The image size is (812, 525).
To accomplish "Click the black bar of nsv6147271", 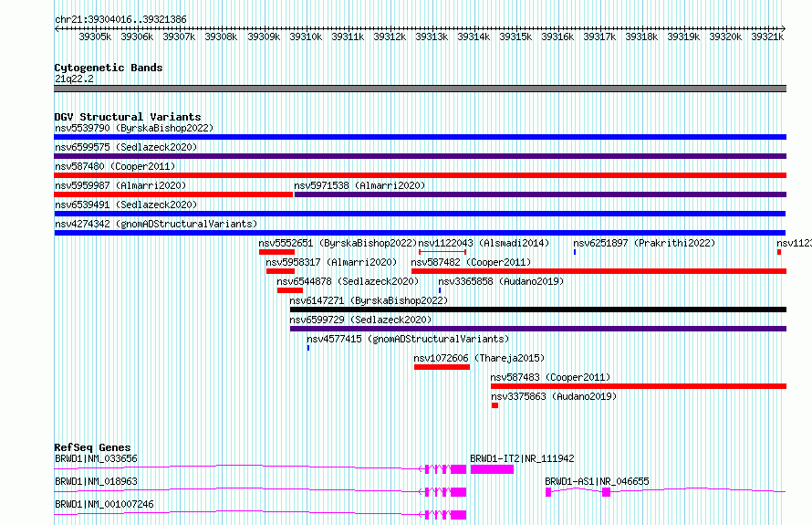I will [x=538, y=310].
